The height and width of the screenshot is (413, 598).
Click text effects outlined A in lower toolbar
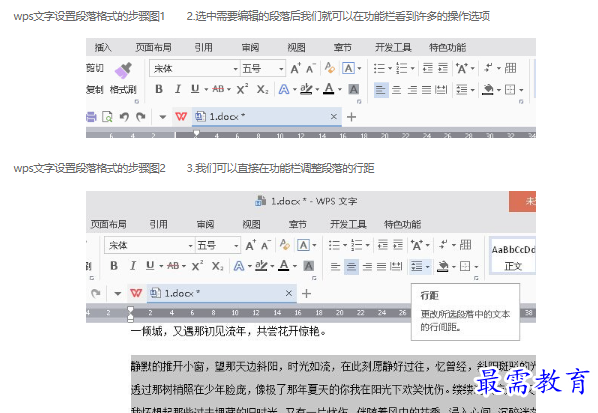tap(239, 266)
